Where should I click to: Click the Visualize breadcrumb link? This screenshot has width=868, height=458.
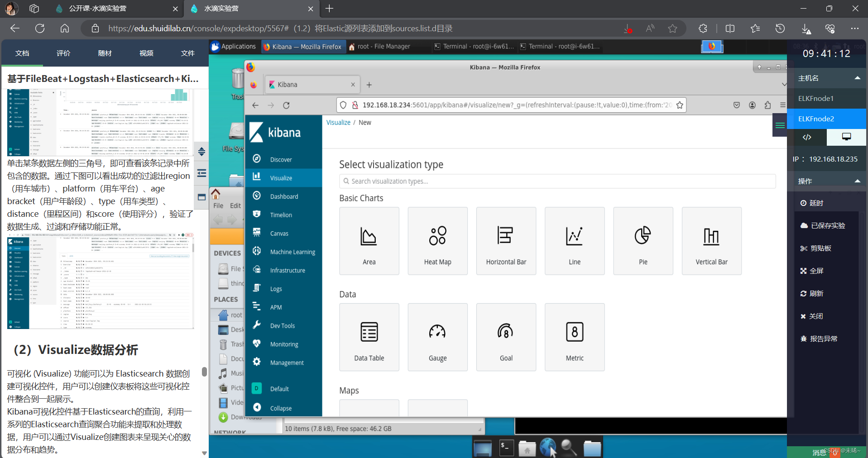point(338,122)
